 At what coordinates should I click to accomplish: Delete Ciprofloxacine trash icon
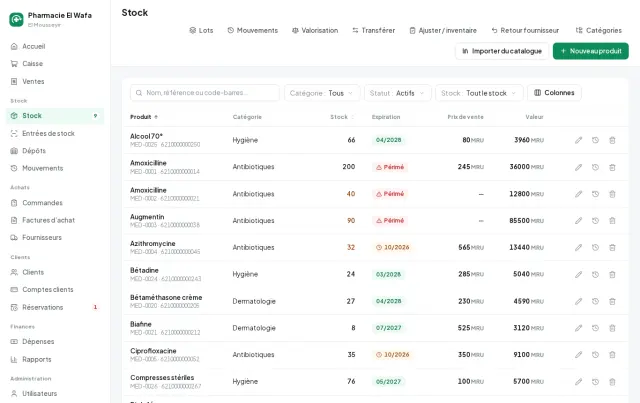pos(612,355)
